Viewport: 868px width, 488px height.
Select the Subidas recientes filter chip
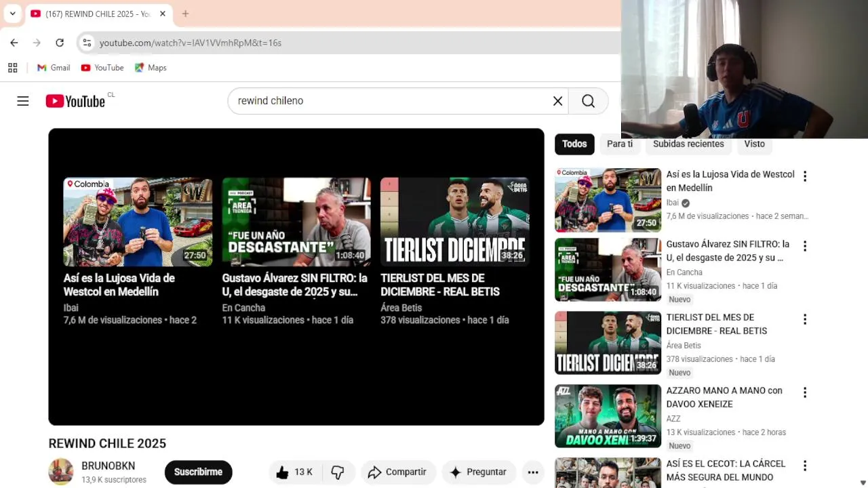tap(688, 144)
